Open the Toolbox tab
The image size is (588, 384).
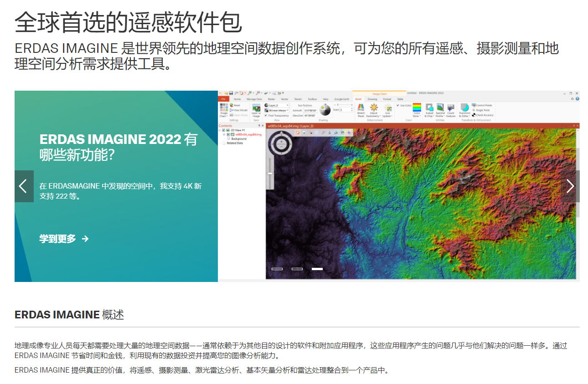[312, 99]
